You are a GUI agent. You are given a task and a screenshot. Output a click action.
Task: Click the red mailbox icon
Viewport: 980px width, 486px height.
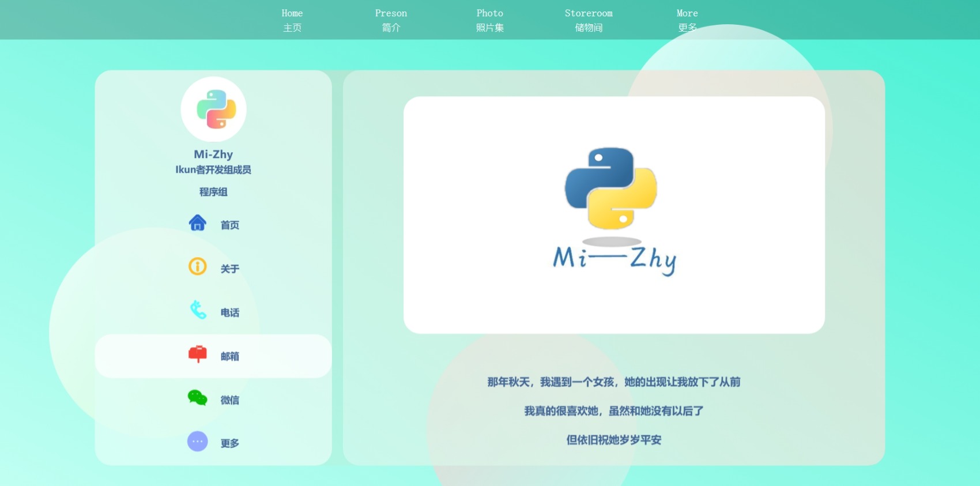coord(197,354)
